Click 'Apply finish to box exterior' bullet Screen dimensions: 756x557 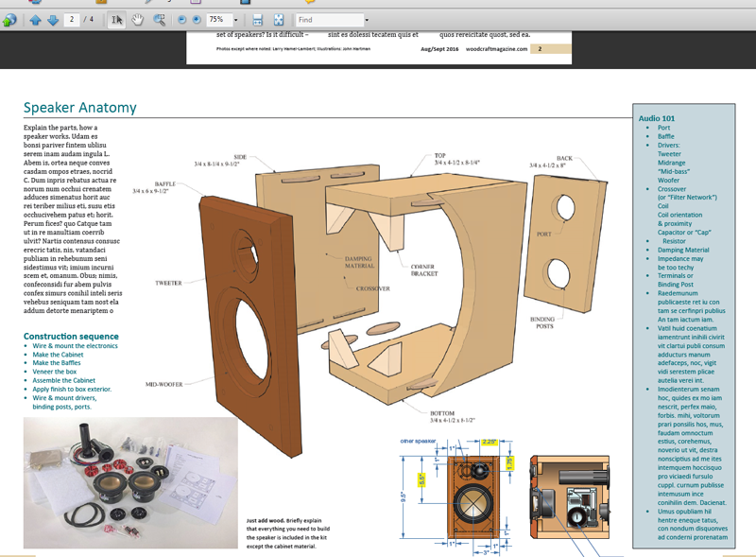coord(72,389)
